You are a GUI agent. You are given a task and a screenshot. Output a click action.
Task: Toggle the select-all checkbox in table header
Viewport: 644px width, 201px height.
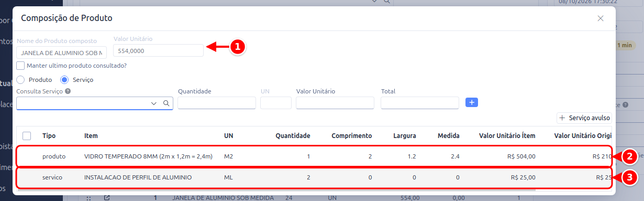[27, 136]
